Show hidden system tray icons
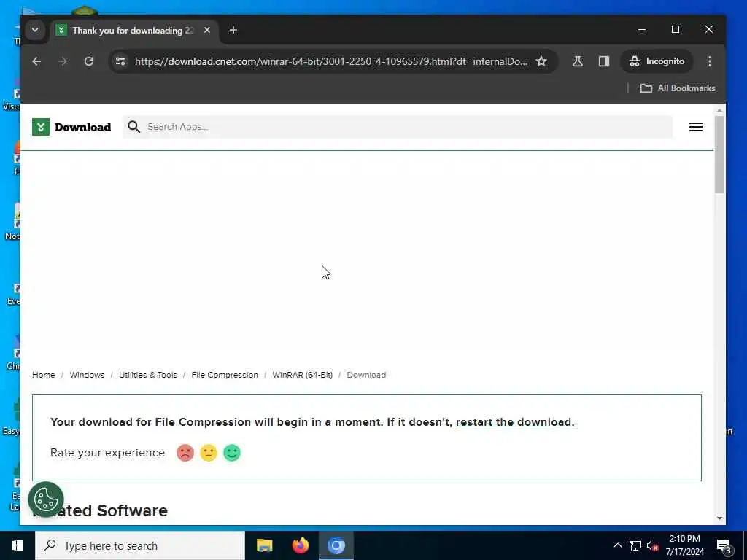 pyautogui.click(x=617, y=545)
